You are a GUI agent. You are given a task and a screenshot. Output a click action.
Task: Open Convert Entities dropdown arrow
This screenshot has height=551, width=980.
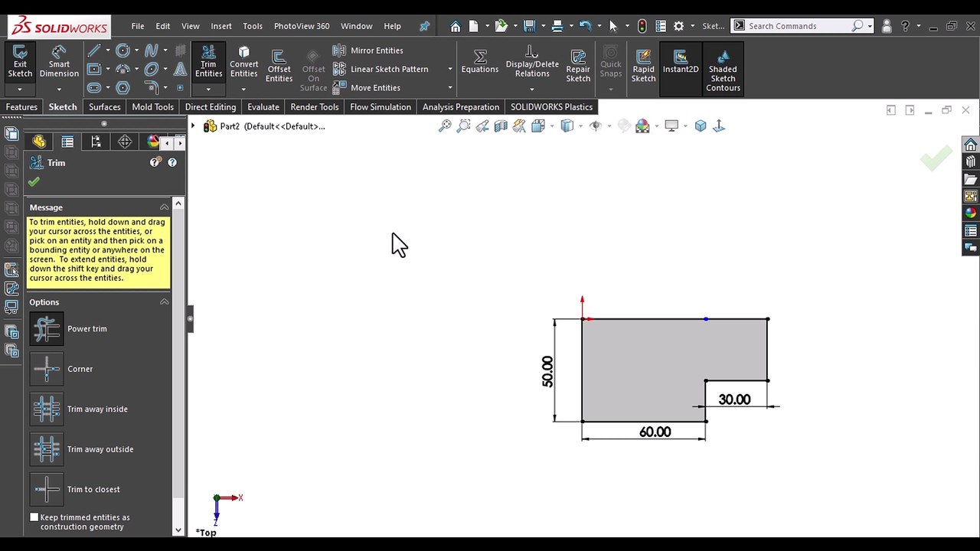[243, 90]
